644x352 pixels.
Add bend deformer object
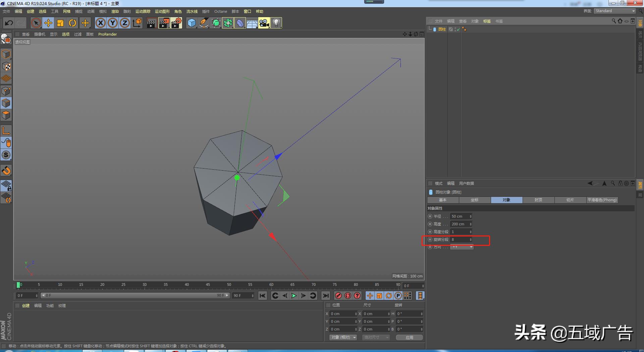click(240, 23)
